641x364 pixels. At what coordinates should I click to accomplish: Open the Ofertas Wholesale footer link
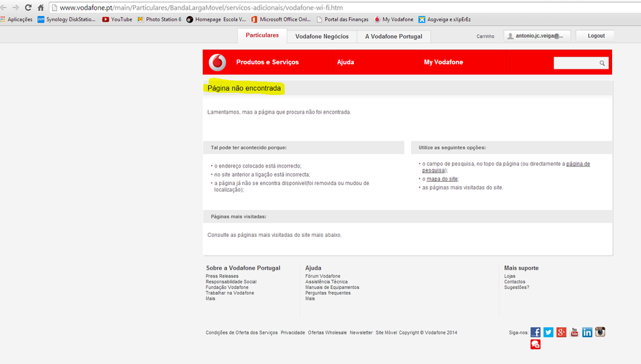click(x=327, y=333)
